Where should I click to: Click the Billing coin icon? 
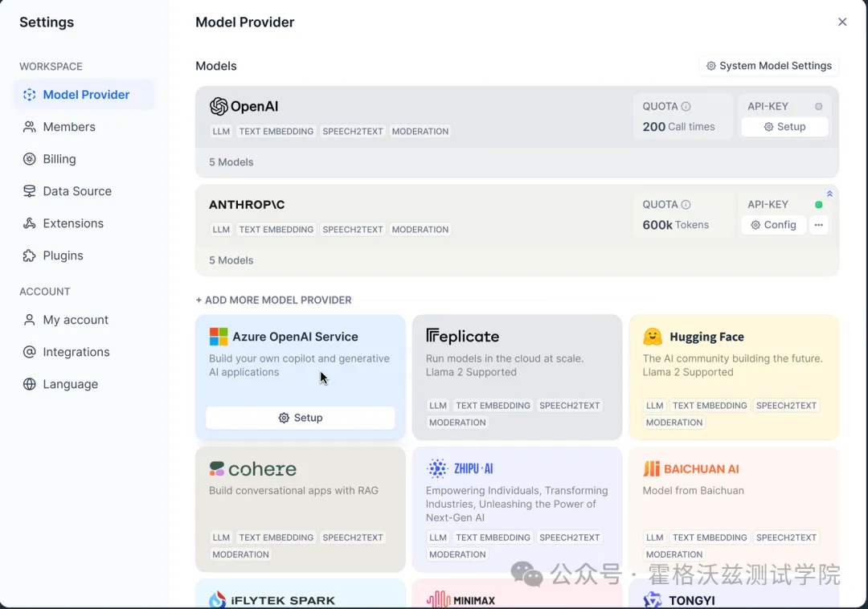pos(30,159)
